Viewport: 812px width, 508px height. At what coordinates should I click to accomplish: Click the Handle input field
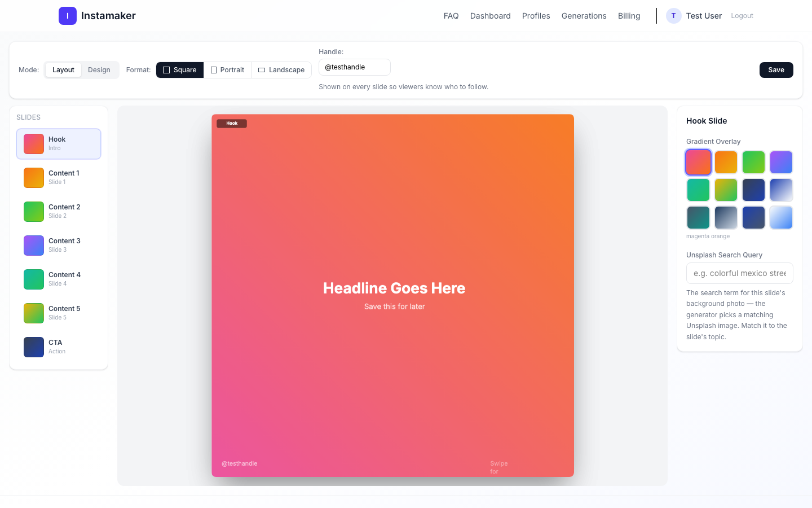click(355, 67)
